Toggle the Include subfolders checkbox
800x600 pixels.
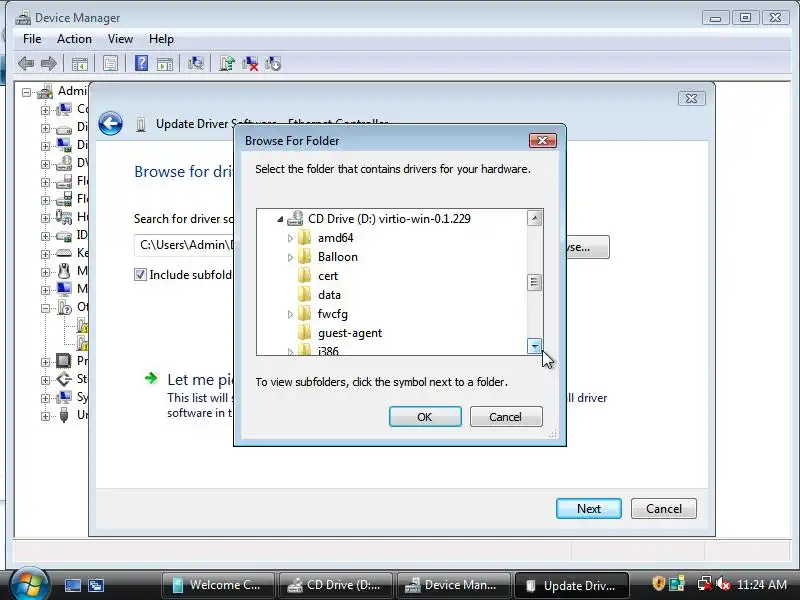pos(140,274)
